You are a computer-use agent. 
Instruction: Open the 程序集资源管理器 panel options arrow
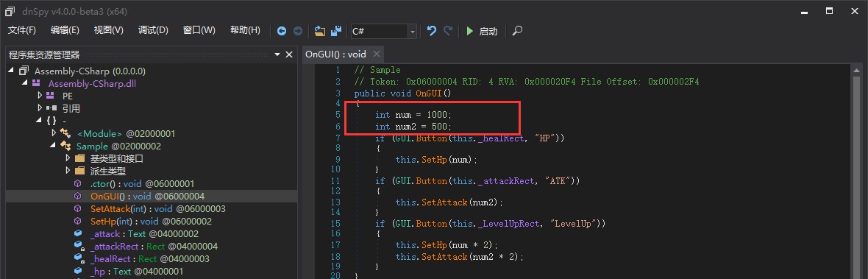click(x=277, y=54)
